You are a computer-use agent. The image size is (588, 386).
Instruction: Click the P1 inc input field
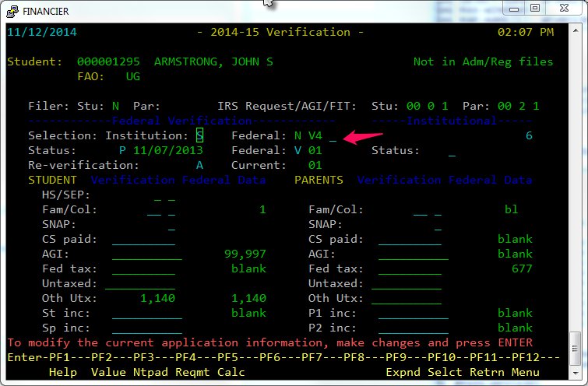(x=414, y=314)
